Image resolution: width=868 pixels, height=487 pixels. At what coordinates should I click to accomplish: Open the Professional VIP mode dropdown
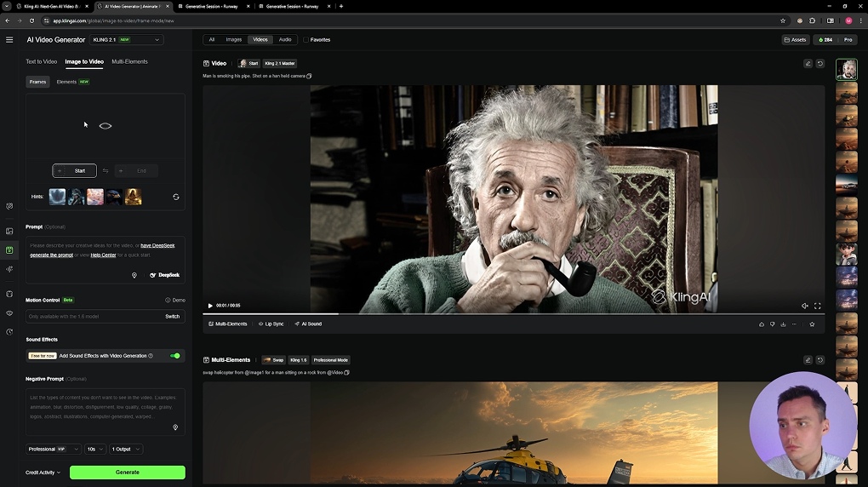coord(53,449)
